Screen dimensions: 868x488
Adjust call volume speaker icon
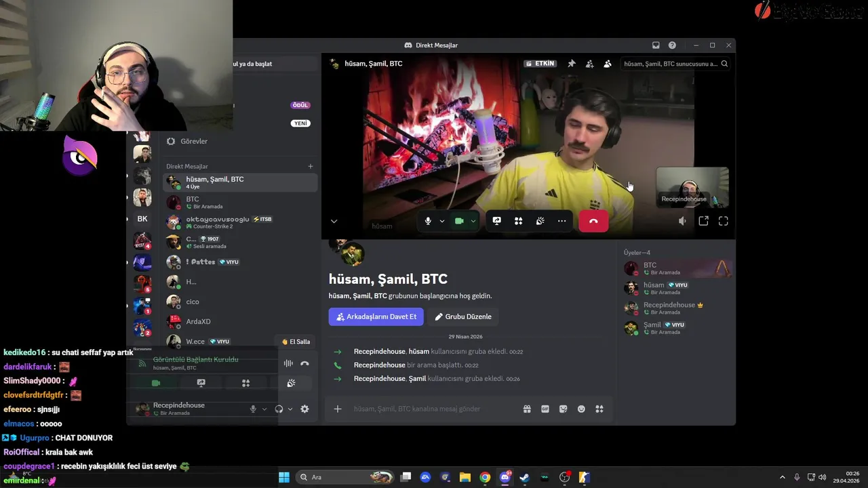click(682, 221)
